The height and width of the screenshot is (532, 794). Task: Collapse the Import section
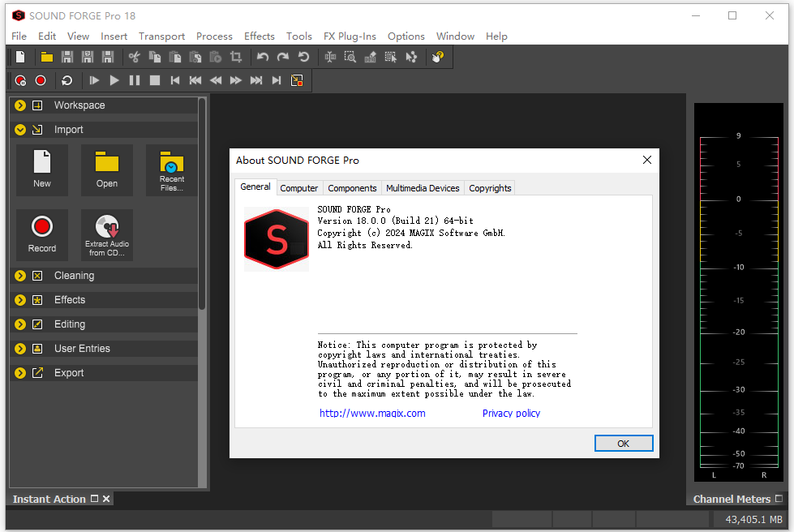[20, 130]
